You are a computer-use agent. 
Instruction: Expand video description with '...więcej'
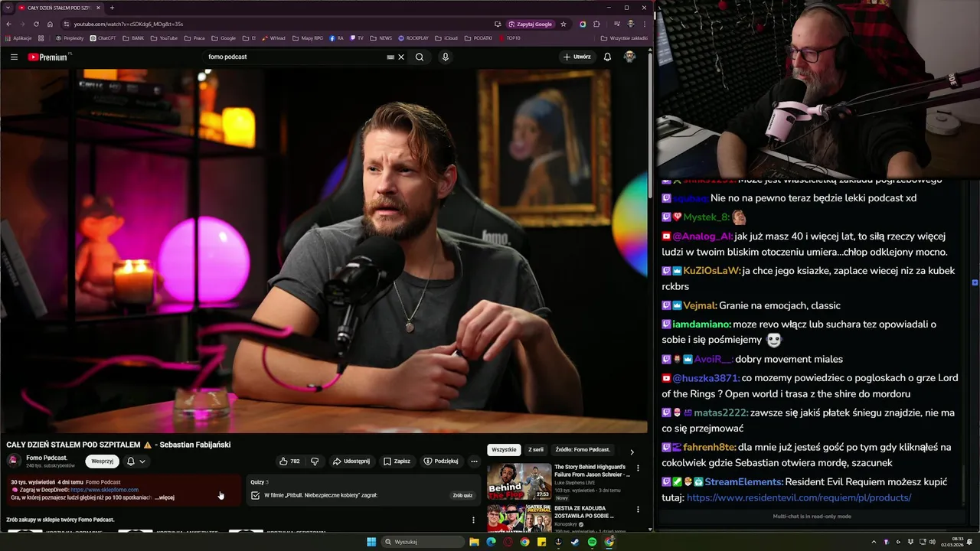[x=165, y=497]
